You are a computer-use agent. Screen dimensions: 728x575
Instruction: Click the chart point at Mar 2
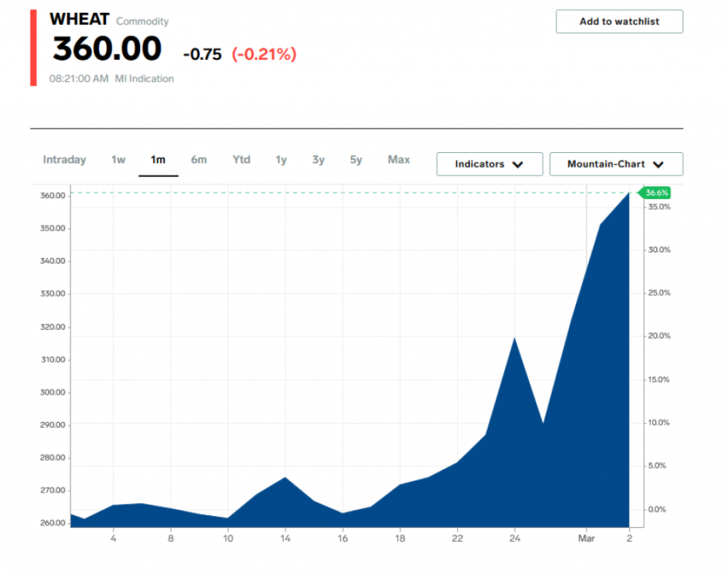pos(629,192)
